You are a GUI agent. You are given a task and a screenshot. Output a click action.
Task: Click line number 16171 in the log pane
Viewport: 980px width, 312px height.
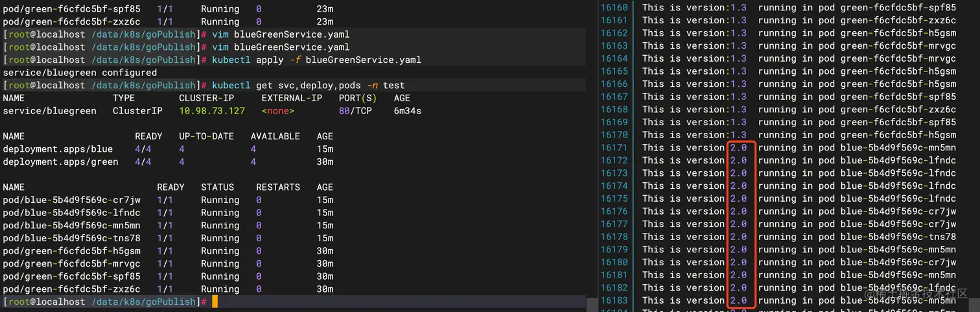click(x=614, y=148)
